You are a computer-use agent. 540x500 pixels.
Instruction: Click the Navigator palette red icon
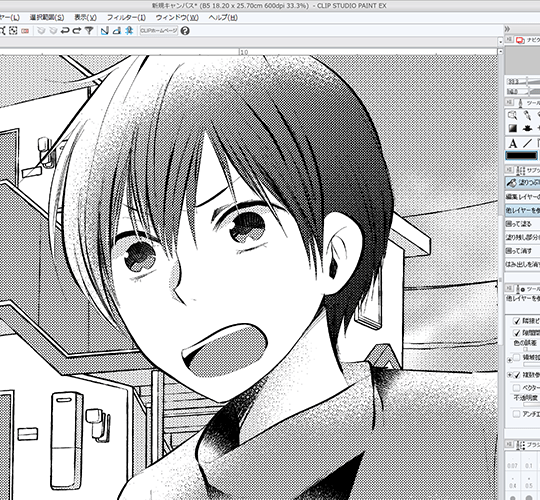pyautogui.click(x=520, y=40)
